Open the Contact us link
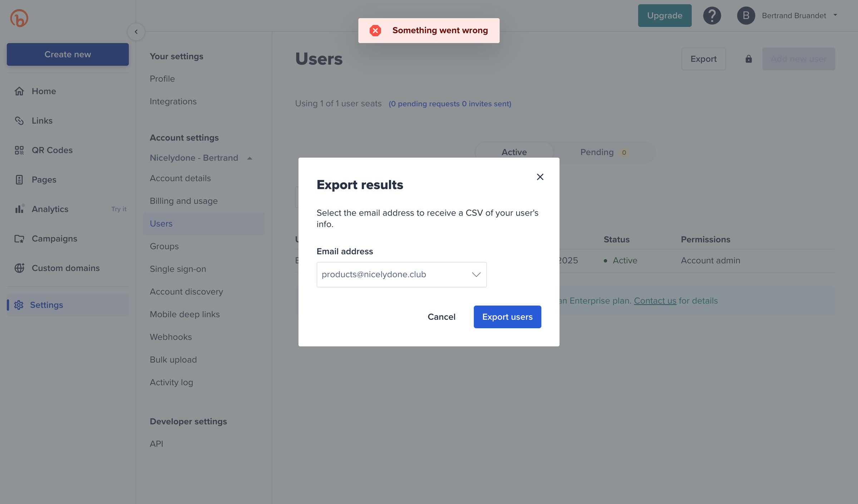 point(655,301)
